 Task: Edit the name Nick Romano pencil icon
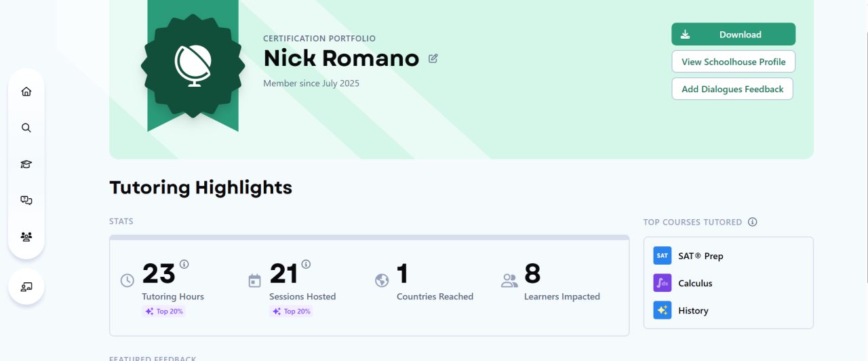pos(433,58)
